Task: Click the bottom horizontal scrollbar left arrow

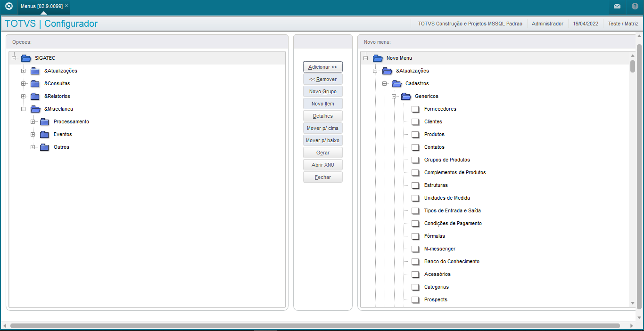Action: point(4,326)
